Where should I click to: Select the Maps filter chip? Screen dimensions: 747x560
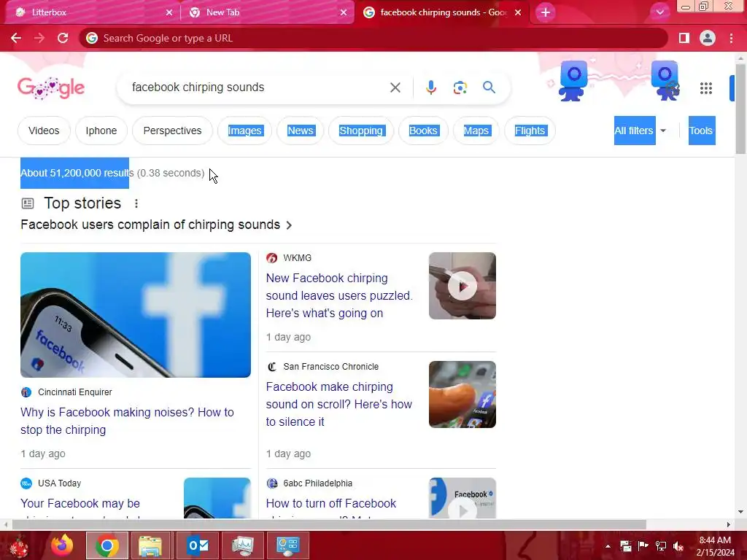tap(476, 131)
